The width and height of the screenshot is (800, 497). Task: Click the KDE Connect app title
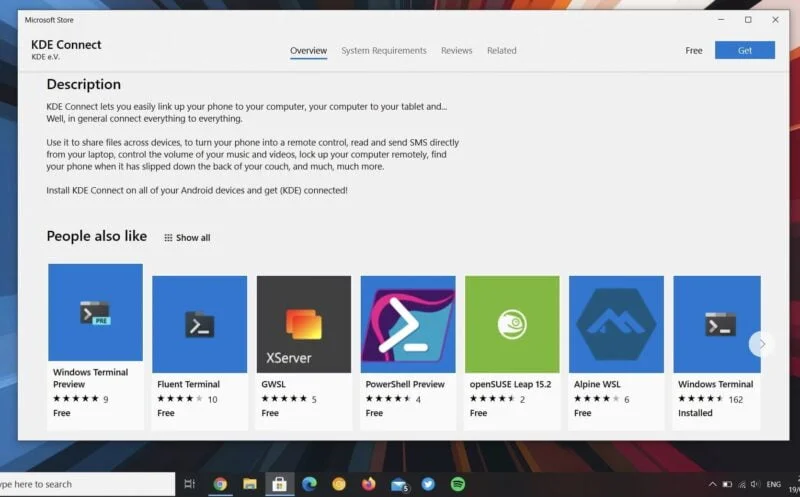click(x=66, y=44)
